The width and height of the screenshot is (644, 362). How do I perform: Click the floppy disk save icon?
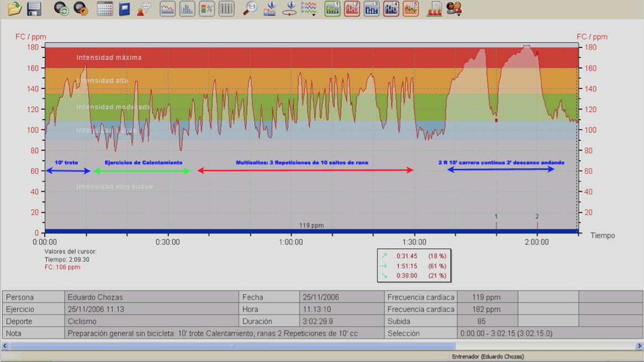(x=34, y=8)
